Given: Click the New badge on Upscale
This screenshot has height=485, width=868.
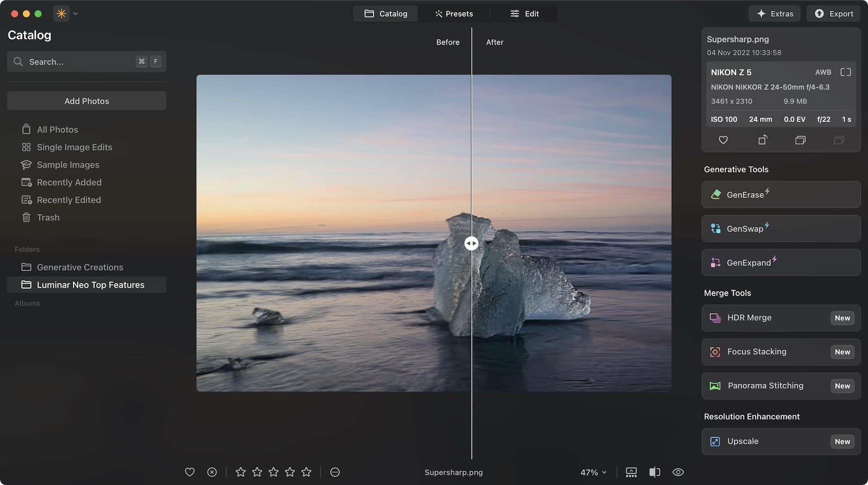Looking at the screenshot, I should click(842, 442).
